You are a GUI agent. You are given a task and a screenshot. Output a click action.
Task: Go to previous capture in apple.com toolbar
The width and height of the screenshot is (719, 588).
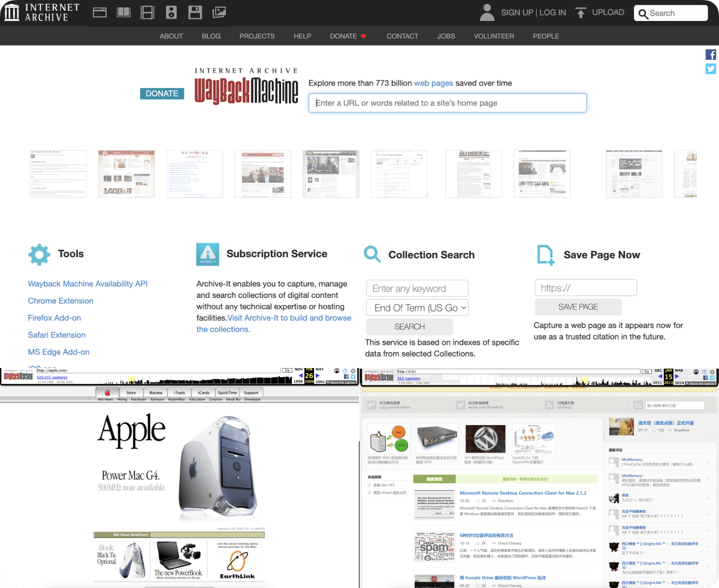[301, 376]
